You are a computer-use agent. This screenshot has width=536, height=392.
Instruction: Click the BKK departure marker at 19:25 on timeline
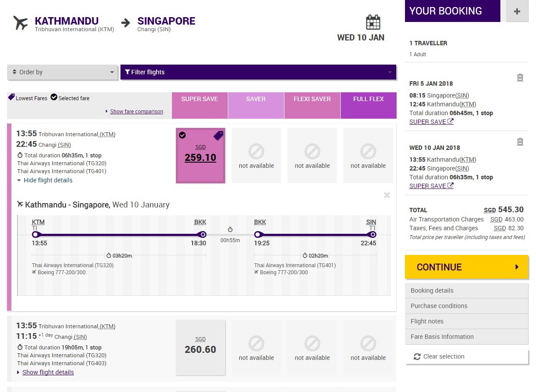pyautogui.click(x=259, y=235)
